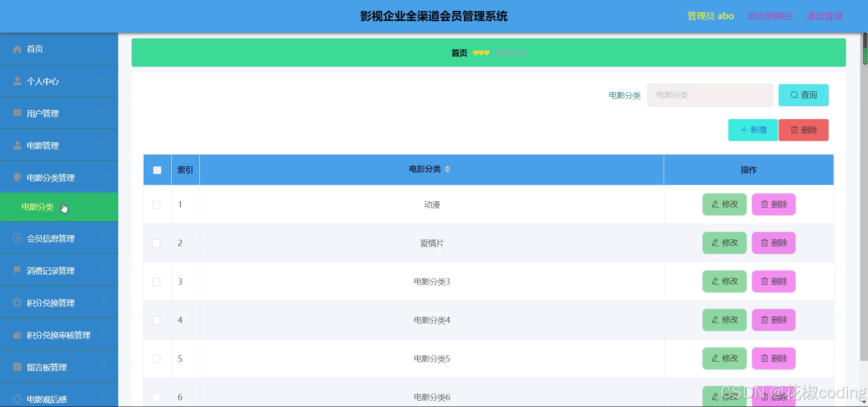Open the 首页 sidebar menu item
Screen dimensions: 868x407
[59, 48]
